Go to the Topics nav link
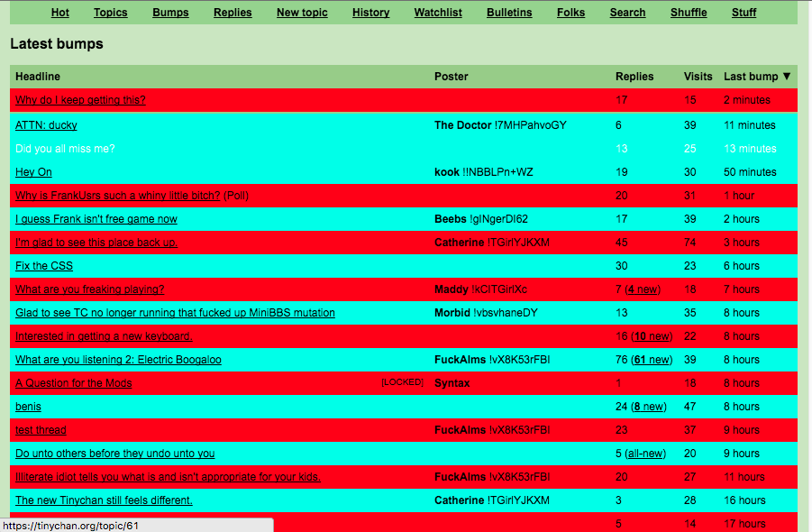This screenshot has height=532, width=812. click(x=110, y=13)
